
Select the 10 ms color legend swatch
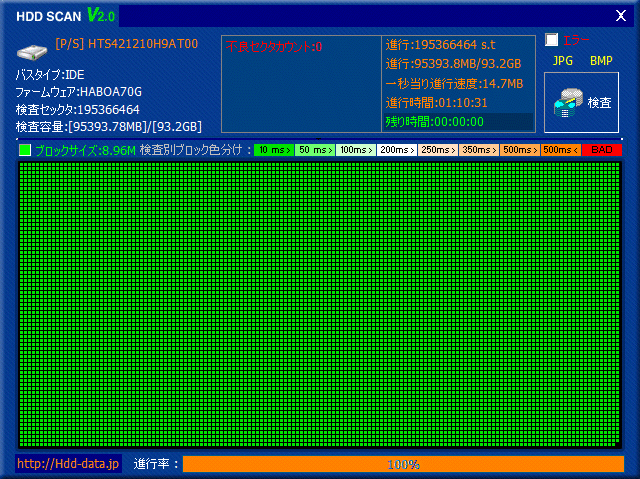point(274,150)
